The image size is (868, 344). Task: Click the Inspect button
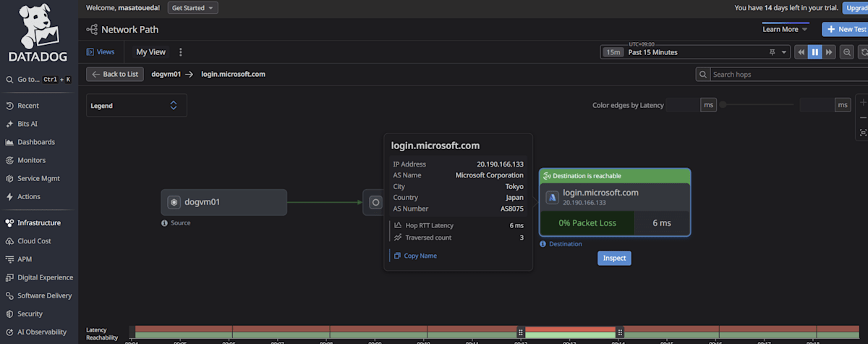615,258
